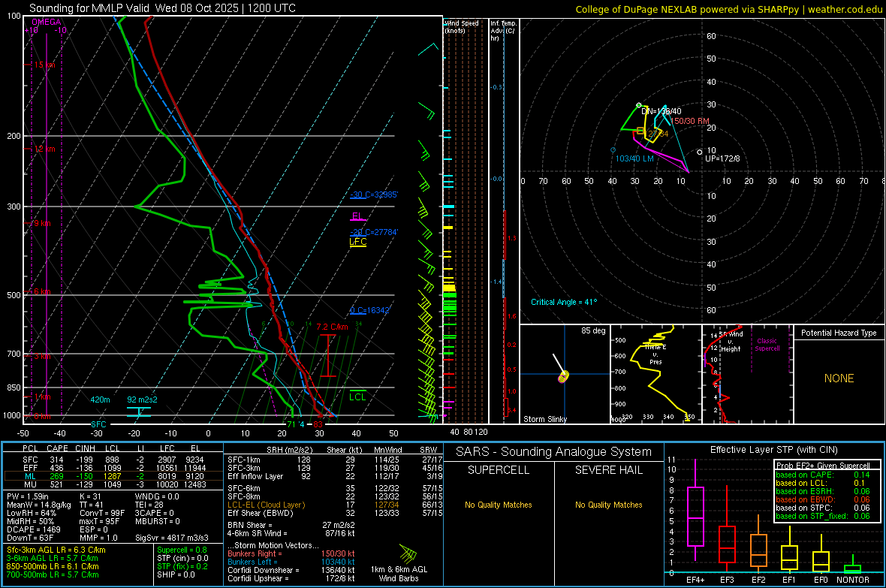Screen dimensions: 886x588
Task: Click the '-20 C=27784' level label
Action: point(374,232)
